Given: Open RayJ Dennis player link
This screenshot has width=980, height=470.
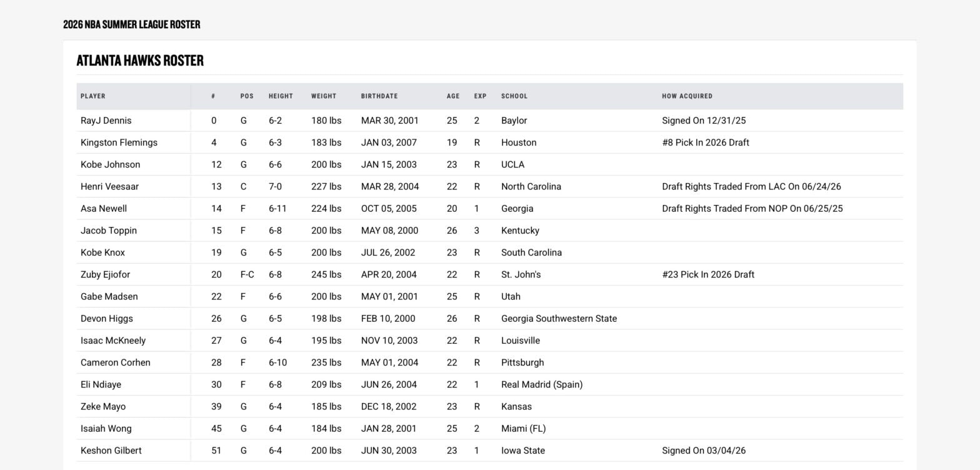Looking at the screenshot, I should pos(106,121).
